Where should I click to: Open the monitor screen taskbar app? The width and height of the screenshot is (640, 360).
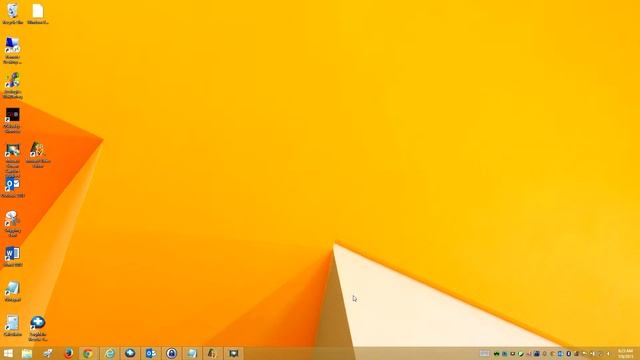click(233, 353)
